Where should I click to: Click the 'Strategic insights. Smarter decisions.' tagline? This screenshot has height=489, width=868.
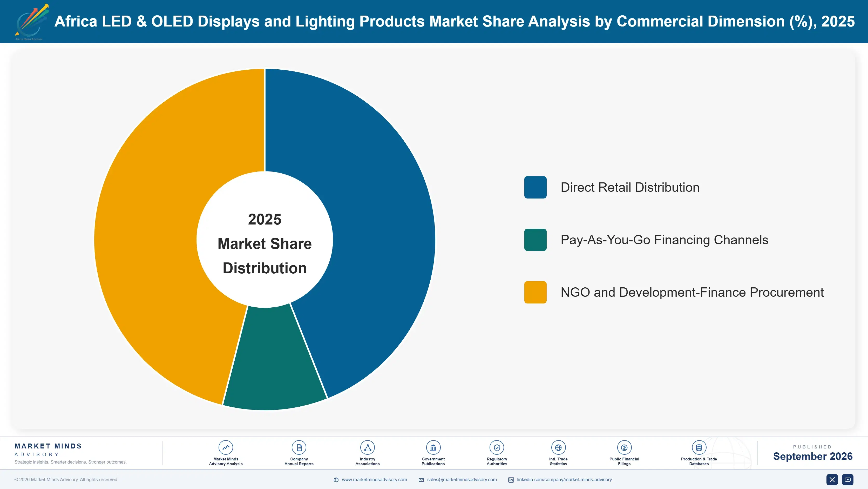point(70,462)
